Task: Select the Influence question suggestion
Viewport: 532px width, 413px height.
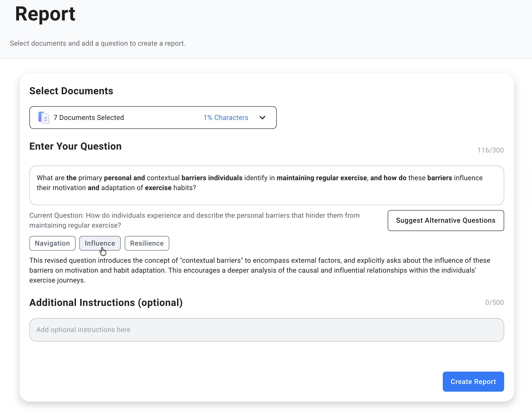Action: pos(100,243)
